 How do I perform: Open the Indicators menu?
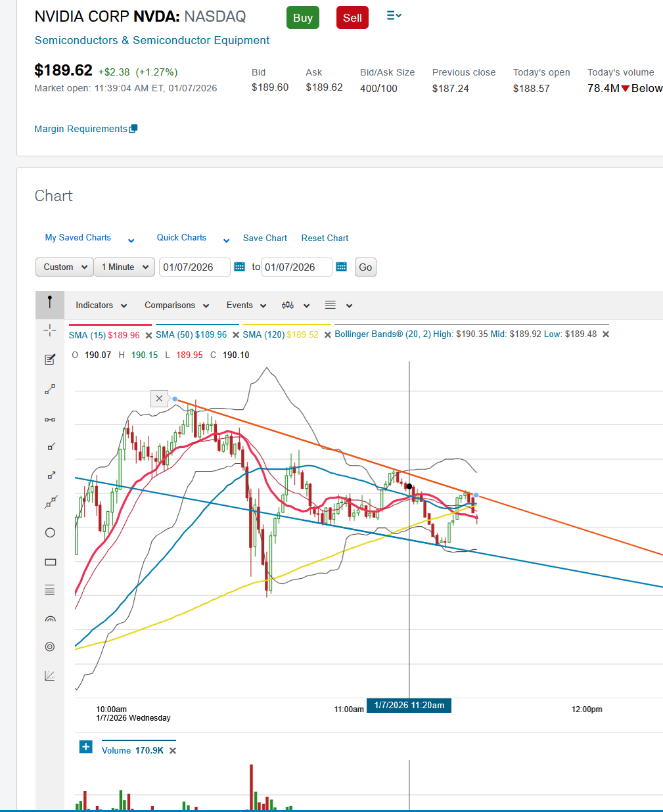pyautogui.click(x=101, y=305)
